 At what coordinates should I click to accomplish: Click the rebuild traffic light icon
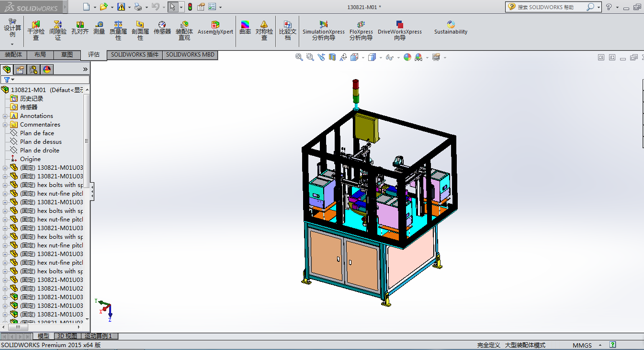coord(190,7)
